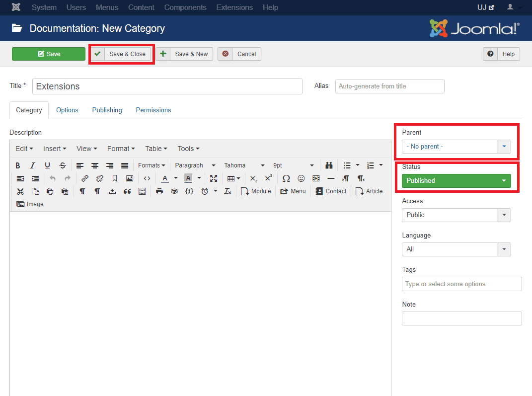Open the Tahoma font family dropdown
Viewport: 532px width, 396px height.
point(244,165)
